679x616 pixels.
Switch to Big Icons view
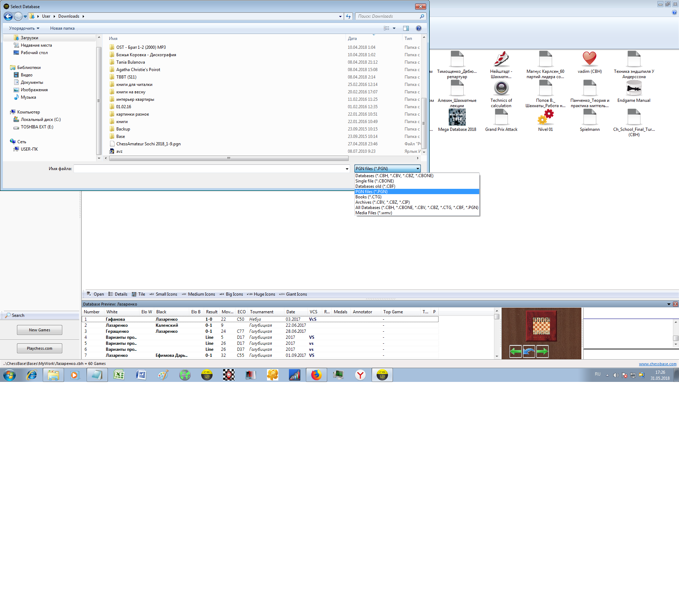pos(231,294)
